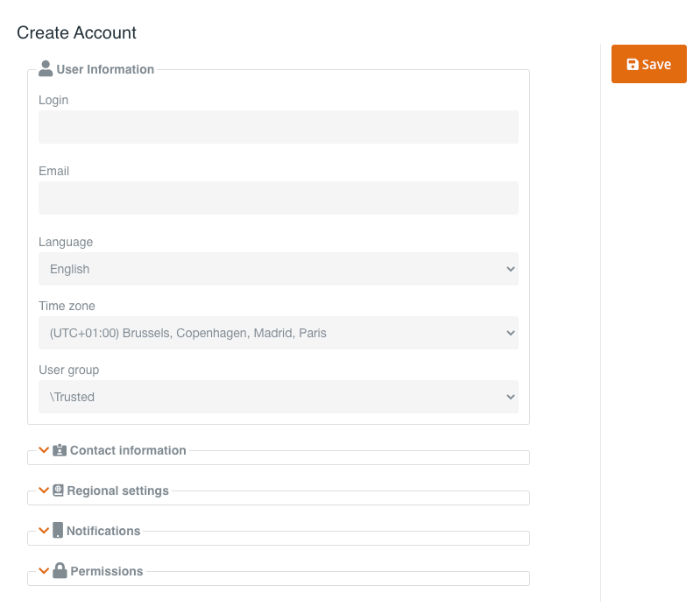Click the Notifications section title

click(103, 531)
